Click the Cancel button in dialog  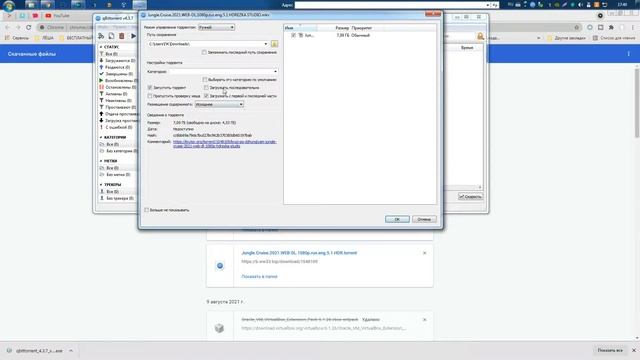pos(424,219)
